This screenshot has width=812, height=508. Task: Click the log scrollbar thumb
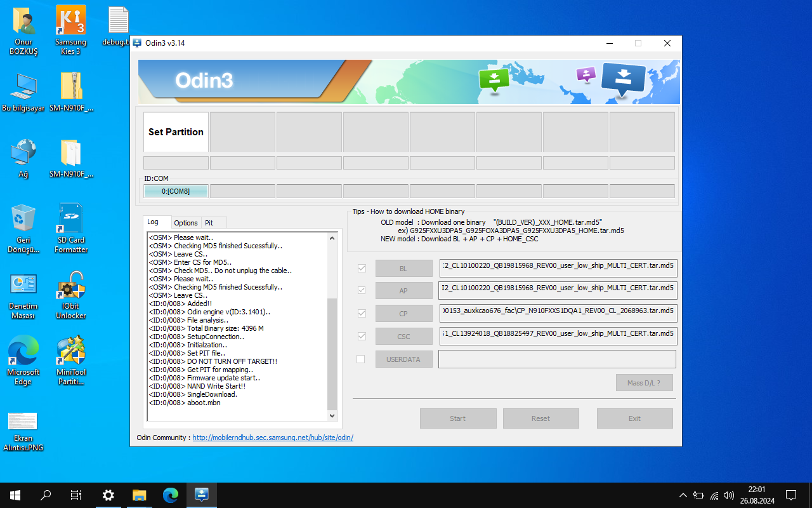tap(332, 354)
